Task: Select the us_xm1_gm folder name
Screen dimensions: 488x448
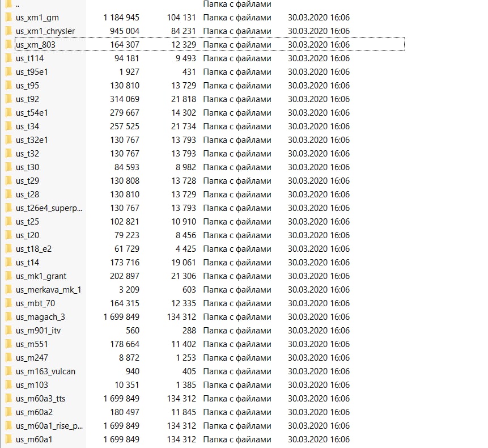Action: [37, 18]
